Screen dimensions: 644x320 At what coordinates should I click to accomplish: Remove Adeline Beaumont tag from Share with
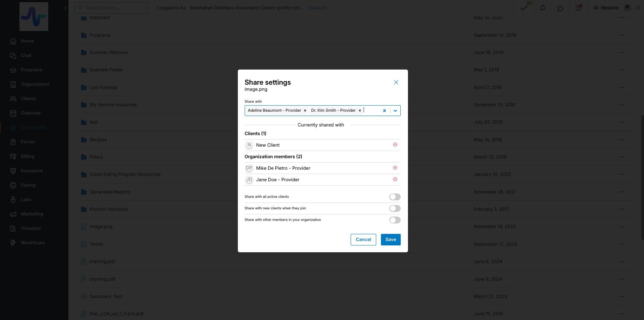point(305,111)
